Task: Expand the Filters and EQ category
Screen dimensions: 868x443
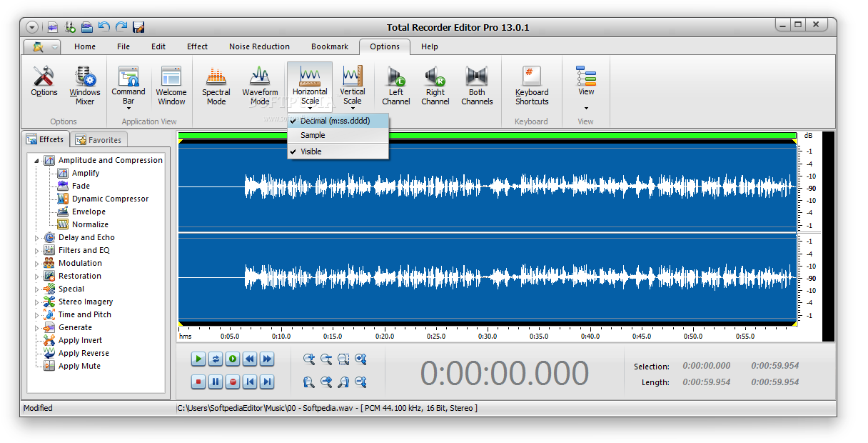Action: 37,251
